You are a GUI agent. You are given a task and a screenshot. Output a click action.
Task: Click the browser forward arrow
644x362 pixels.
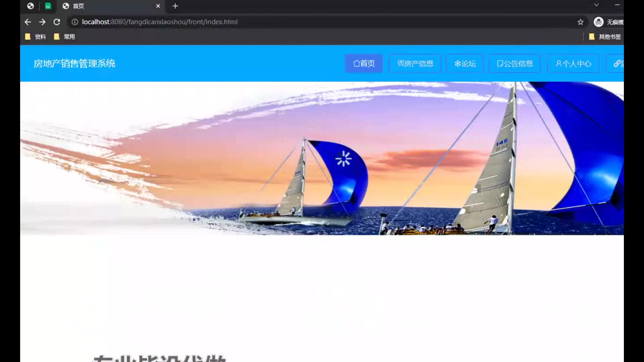(42, 22)
